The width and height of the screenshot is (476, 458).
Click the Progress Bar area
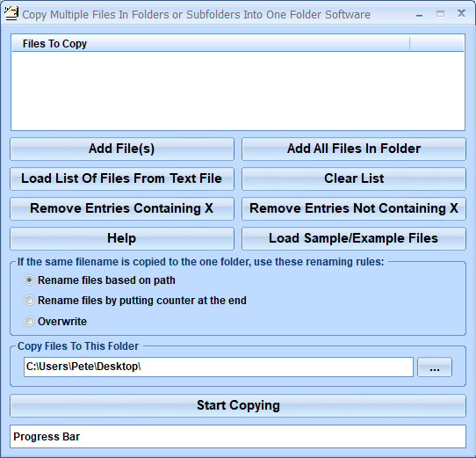pyautogui.click(x=238, y=436)
